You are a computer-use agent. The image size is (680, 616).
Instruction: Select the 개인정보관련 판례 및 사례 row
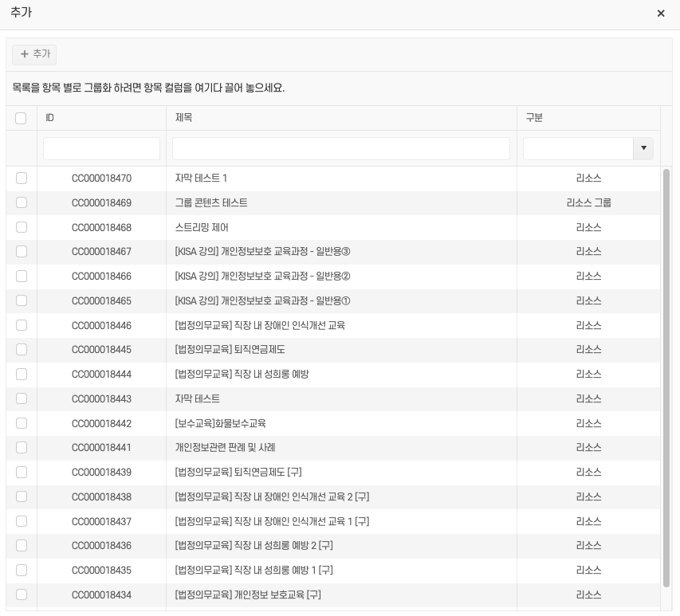[x=225, y=448]
